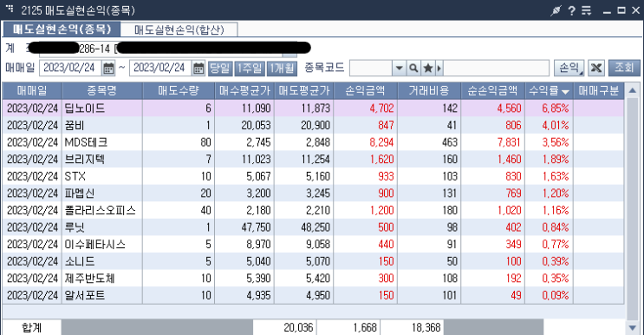
Task: Click the 매매구분 column header
Action: click(x=599, y=91)
